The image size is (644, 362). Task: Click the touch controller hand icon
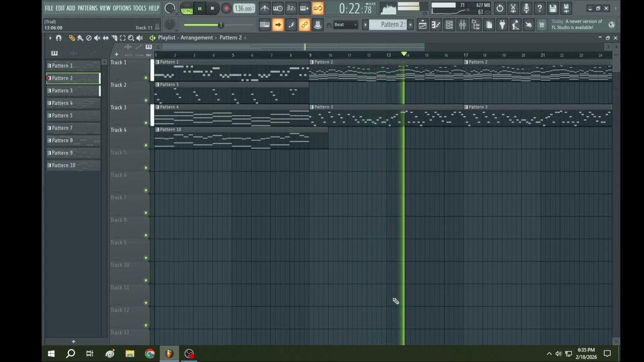tap(528, 25)
